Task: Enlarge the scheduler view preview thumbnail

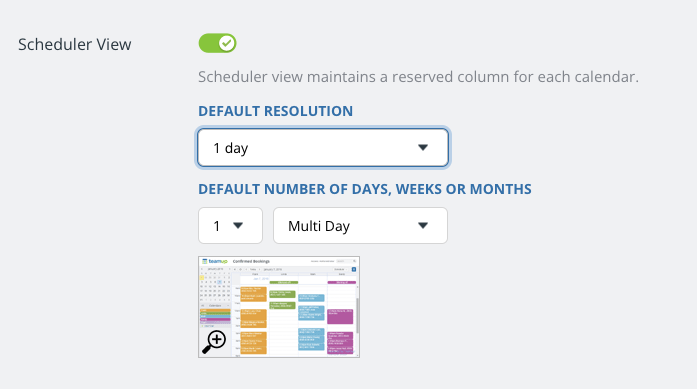Action: point(279,307)
